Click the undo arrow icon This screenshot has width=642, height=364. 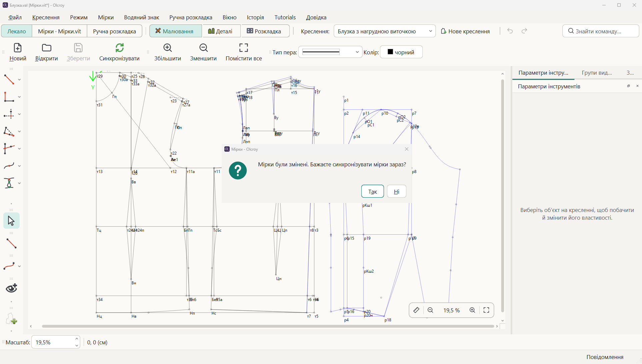click(x=510, y=31)
